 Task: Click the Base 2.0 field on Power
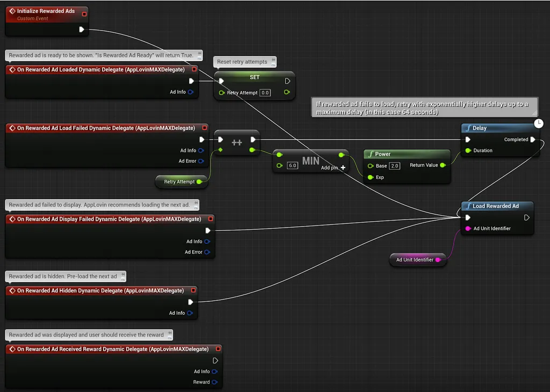[x=394, y=166]
